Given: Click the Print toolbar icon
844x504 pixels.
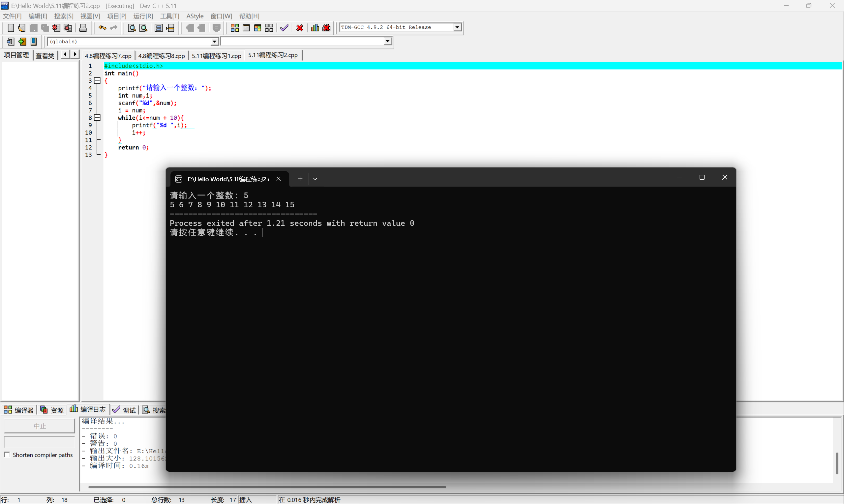Looking at the screenshot, I should 83,28.
